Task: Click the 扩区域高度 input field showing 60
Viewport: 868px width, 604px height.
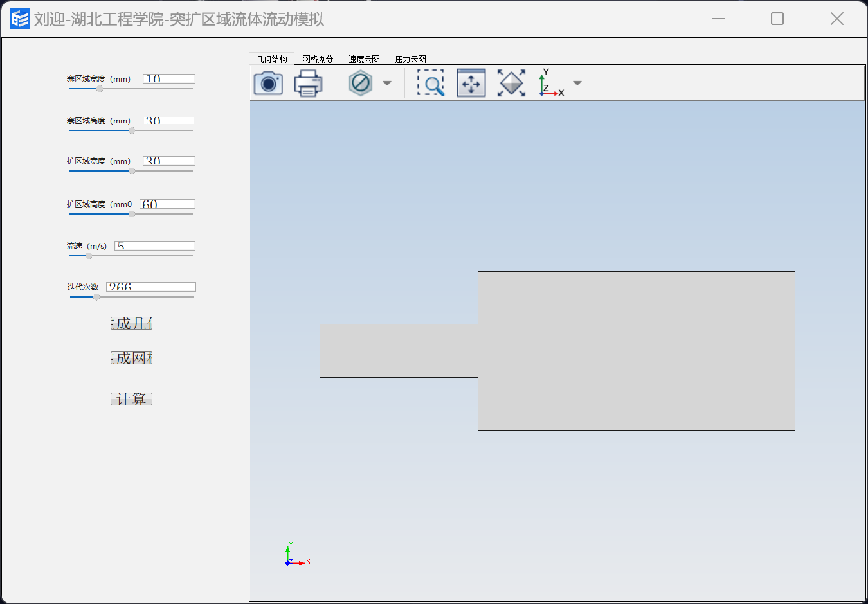Action: [167, 204]
